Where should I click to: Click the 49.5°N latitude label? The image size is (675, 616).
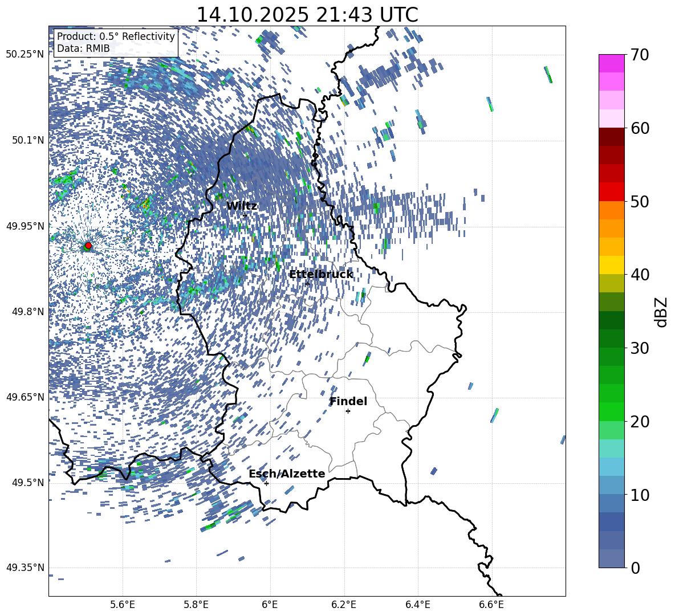click(28, 483)
